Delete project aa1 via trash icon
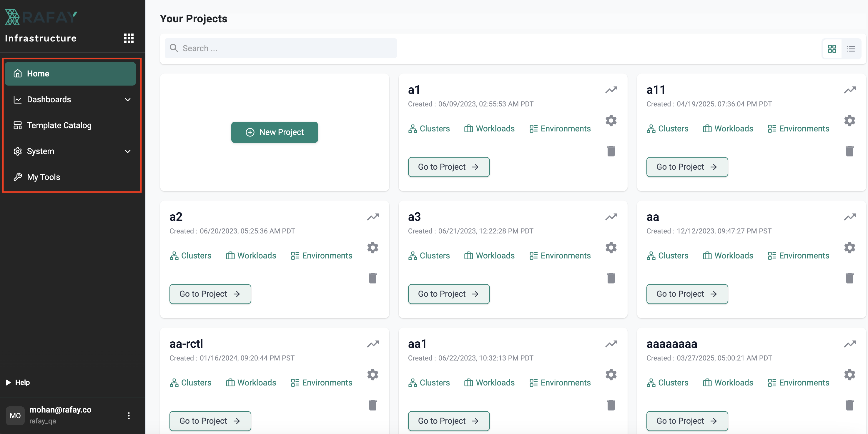The width and height of the screenshot is (868, 434). point(611,405)
